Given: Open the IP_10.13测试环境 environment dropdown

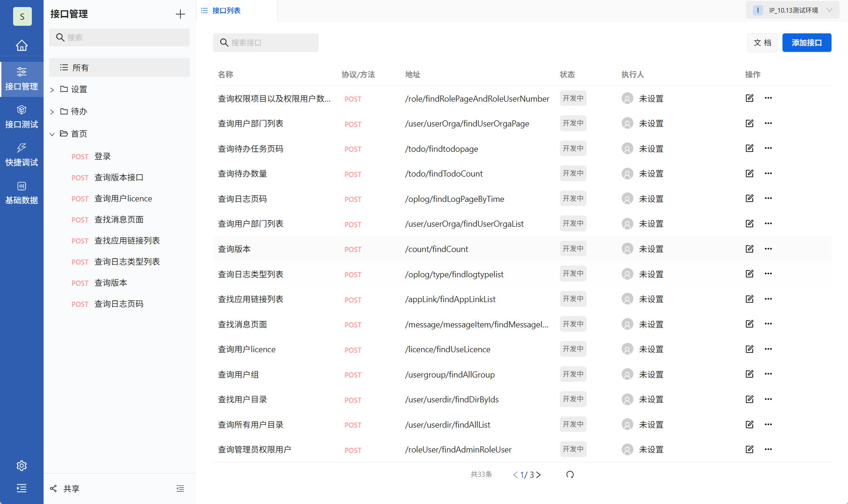Looking at the screenshot, I should 792,9.
